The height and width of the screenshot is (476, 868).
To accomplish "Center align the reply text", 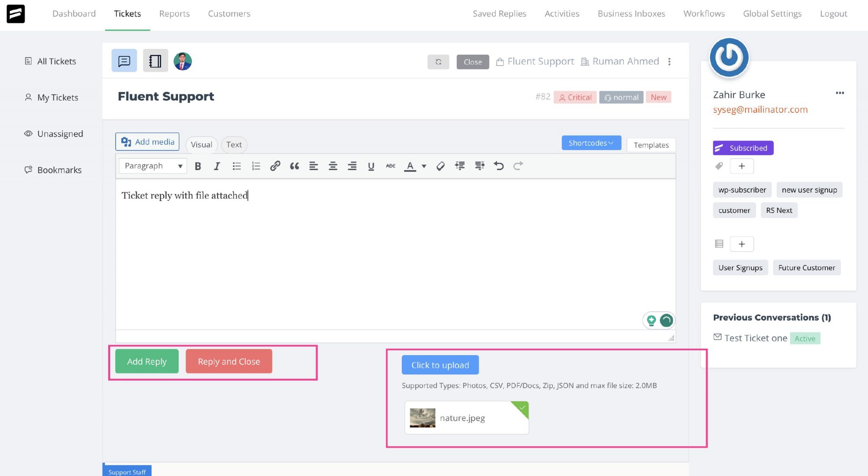I will point(333,166).
